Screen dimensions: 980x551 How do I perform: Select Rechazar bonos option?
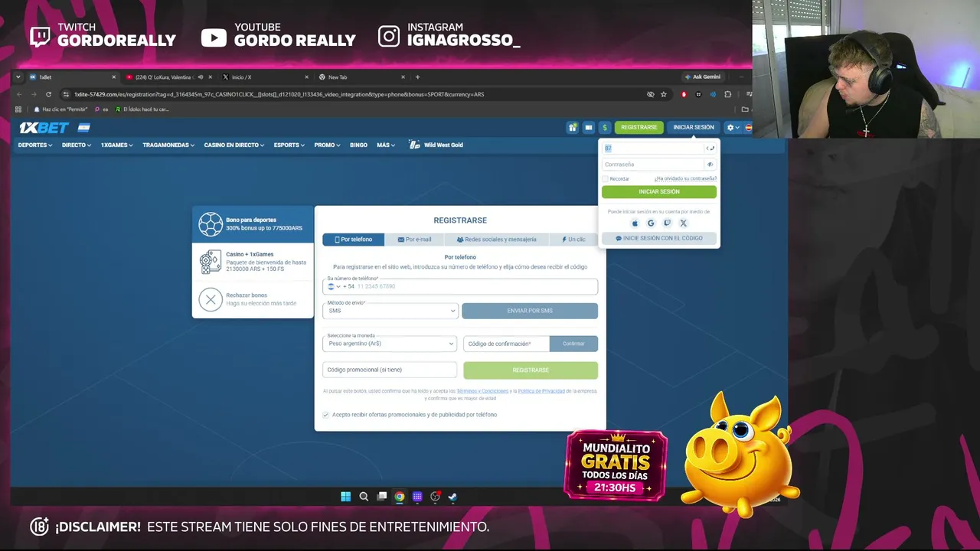click(x=253, y=299)
